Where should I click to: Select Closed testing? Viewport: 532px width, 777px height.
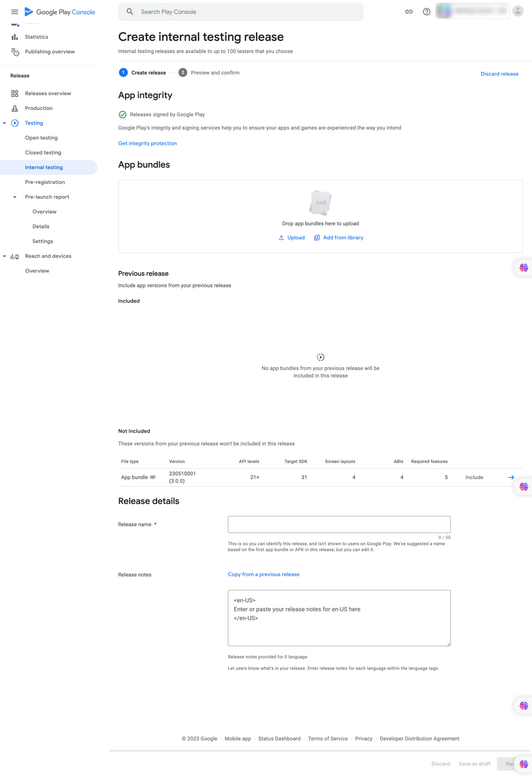(x=43, y=153)
